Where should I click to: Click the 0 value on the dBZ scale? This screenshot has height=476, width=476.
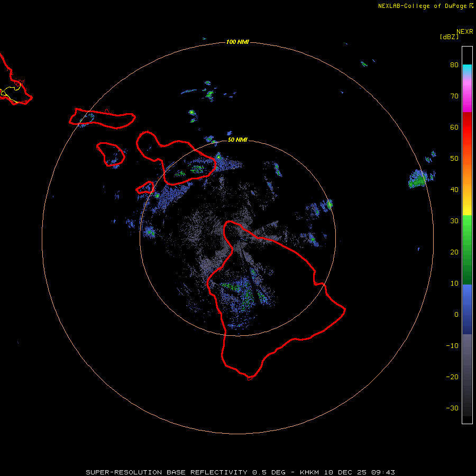456,315
